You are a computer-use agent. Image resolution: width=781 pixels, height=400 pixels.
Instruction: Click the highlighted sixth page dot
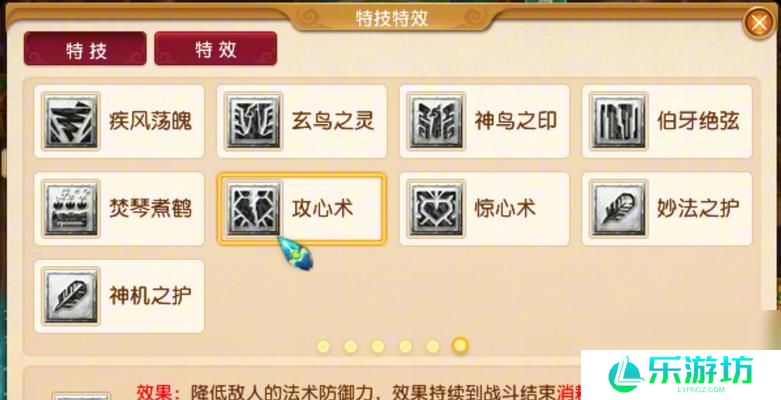[x=460, y=345]
